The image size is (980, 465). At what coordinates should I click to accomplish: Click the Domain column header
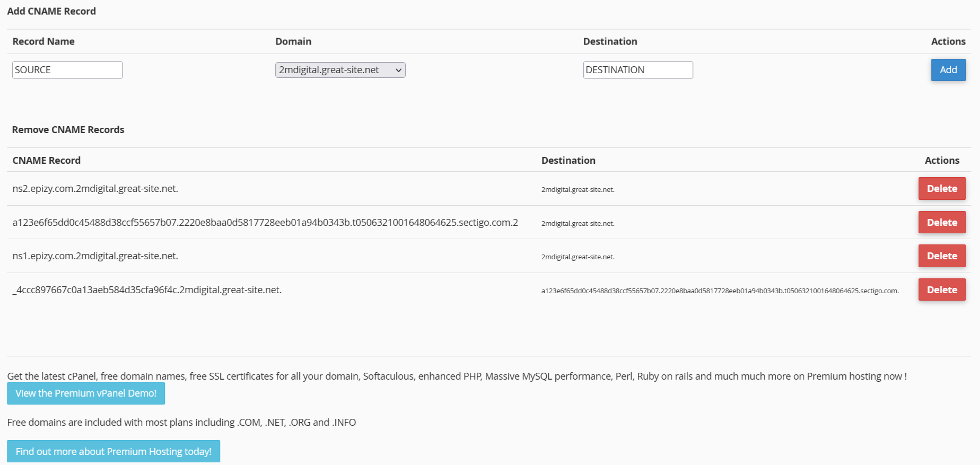pos(293,41)
